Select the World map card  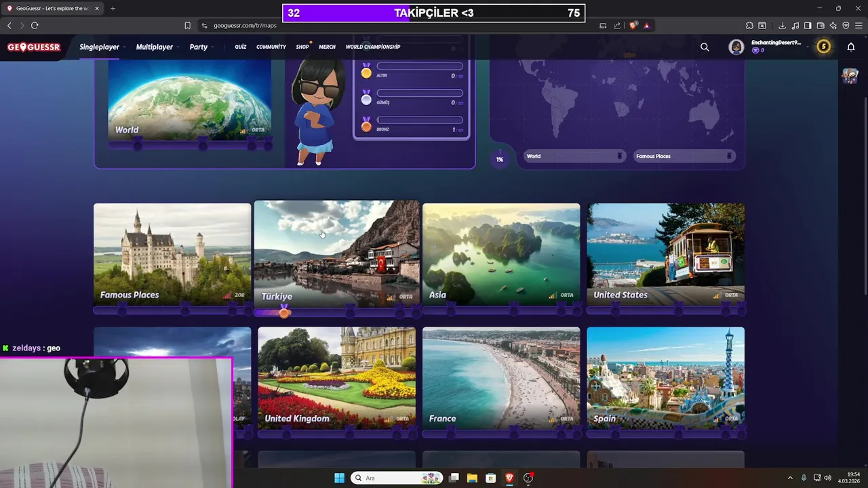pyautogui.click(x=190, y=100)
